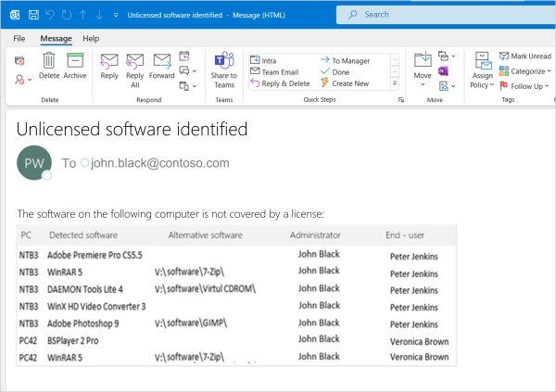Image resolution: width=556 pixels, height=392 pixels.
Task: Open the Help tab
Action: pyautogui.click(x=91, y=38)
